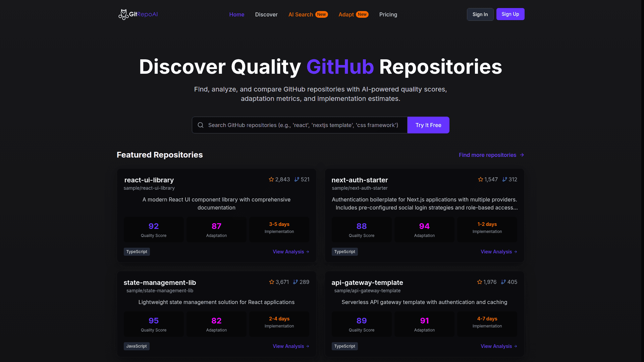Click the Sign Up button
Viewport: 644px width, 362px height.
[x=510, y=14]
